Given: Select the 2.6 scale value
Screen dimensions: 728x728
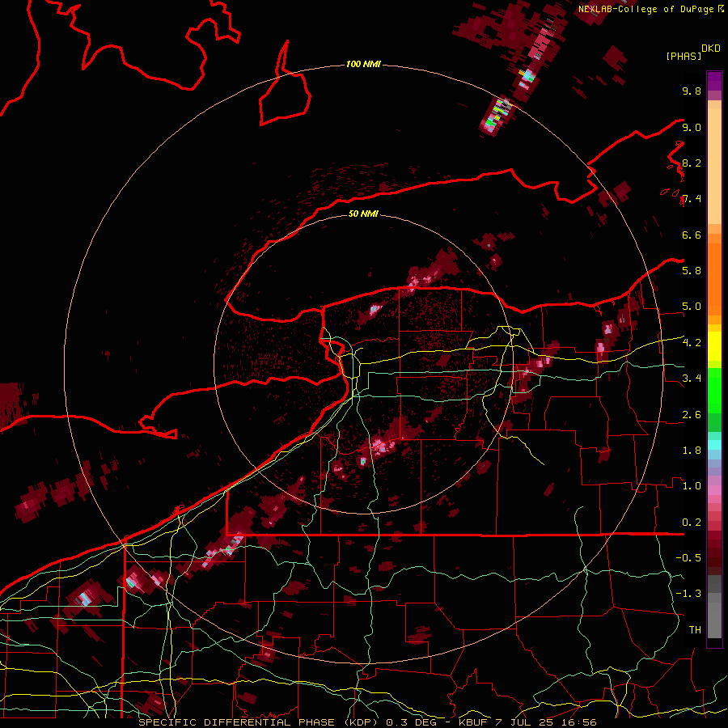Looking at the screenshot, I should (692, 415).
